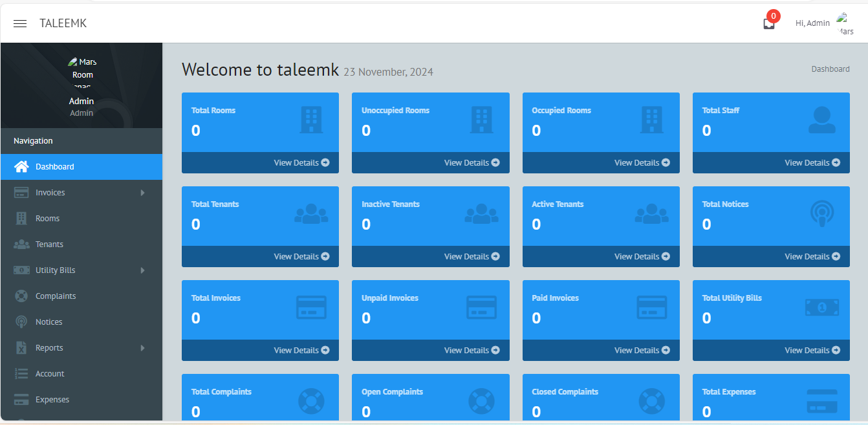Viewport: 868px width, 425px height.
Task: Click the group icon on Active Tenants card
Action: coord(652,214)
